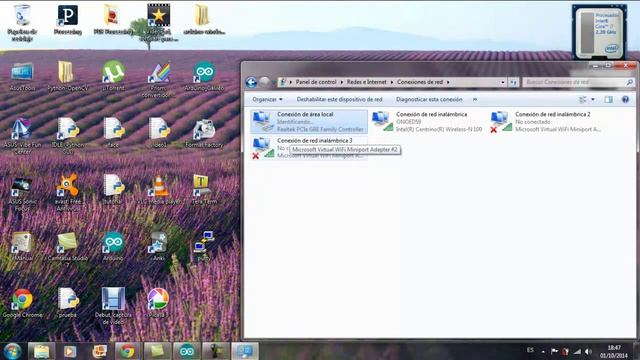Toggle the preview pane

[x=608, y=100]
